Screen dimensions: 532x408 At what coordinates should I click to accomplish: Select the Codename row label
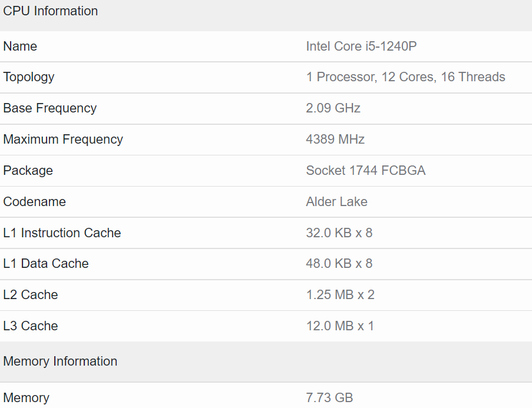[34, 201]
